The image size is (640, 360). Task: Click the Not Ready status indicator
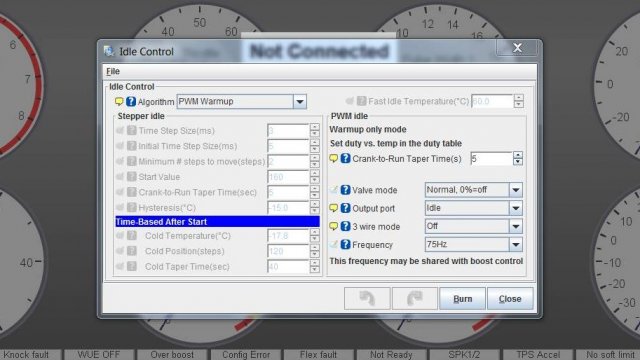tap(391, 355)
